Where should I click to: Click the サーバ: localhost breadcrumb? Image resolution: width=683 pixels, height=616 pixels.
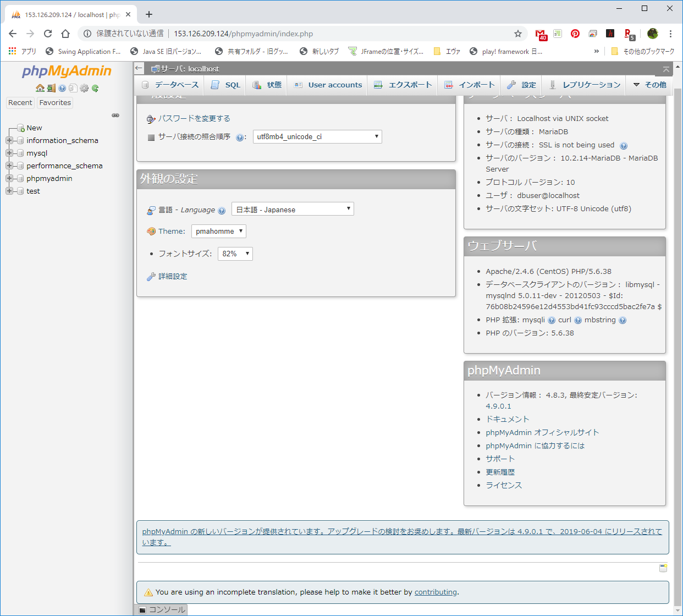pyautogui.click(x=190, y=69)
